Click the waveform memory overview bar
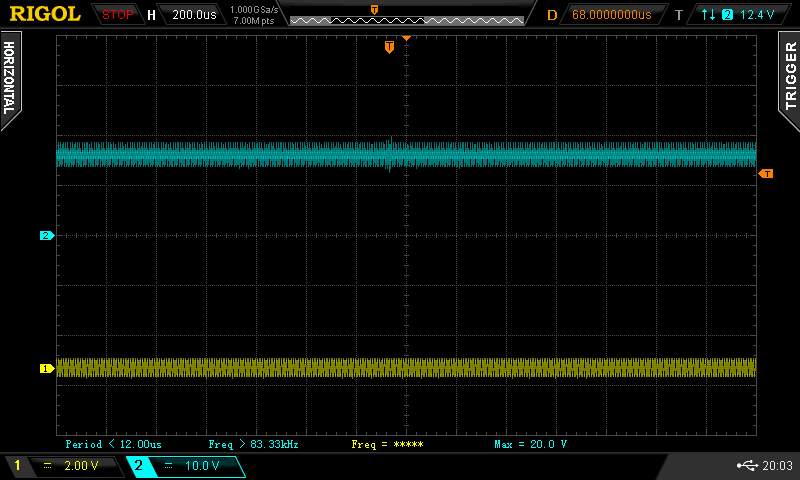This screenshot has height=480, width=800. [x=406, y=19]
